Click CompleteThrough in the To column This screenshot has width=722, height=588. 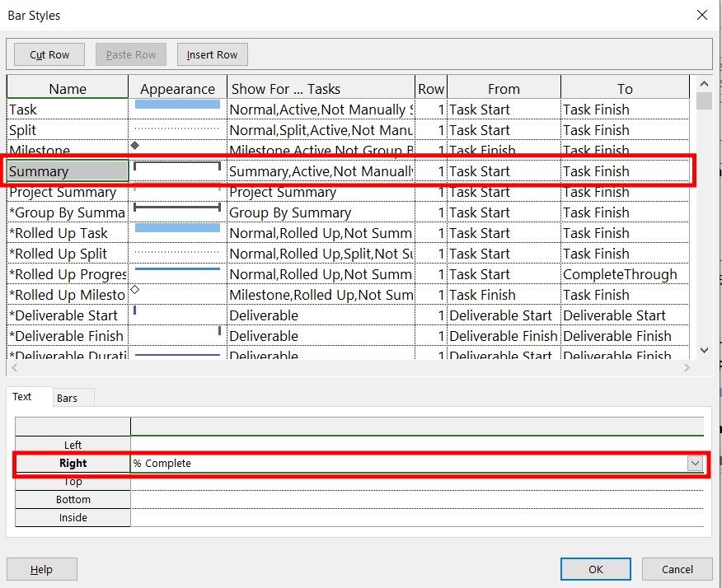625,274
